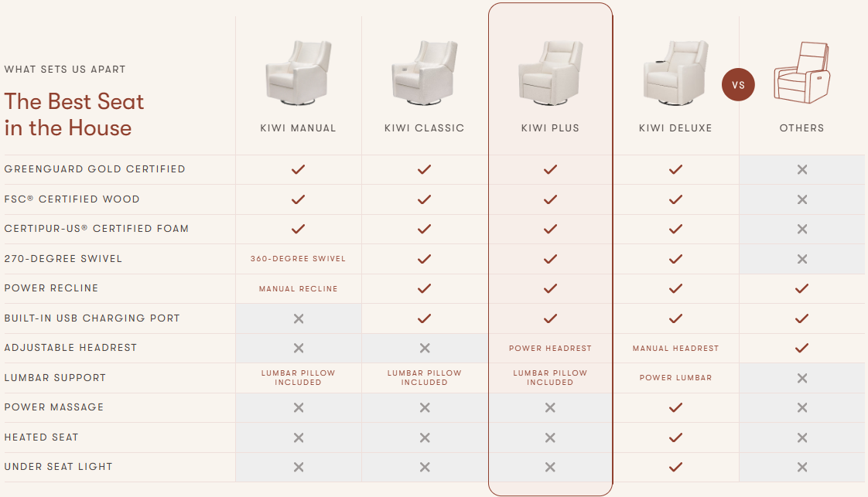The image size is (868, 497).
Task: Click the Kiwi Manual chair image
Action: [299, 73]
